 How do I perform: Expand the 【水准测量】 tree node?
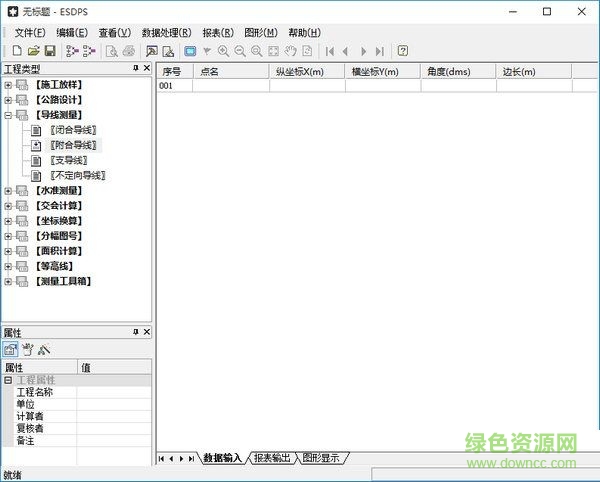pyautogui.click(x=8, y=191)
